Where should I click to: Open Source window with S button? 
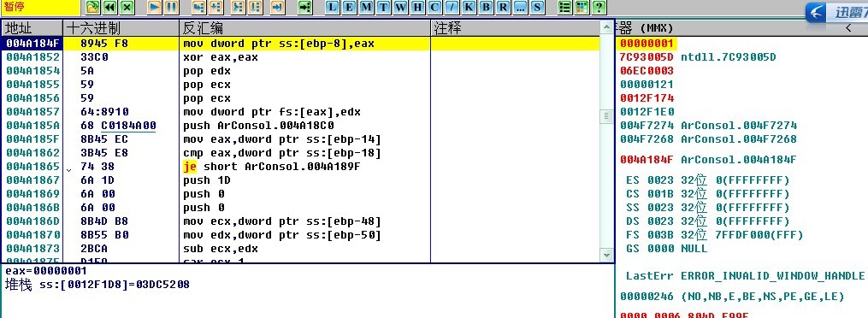click(537, 7)
